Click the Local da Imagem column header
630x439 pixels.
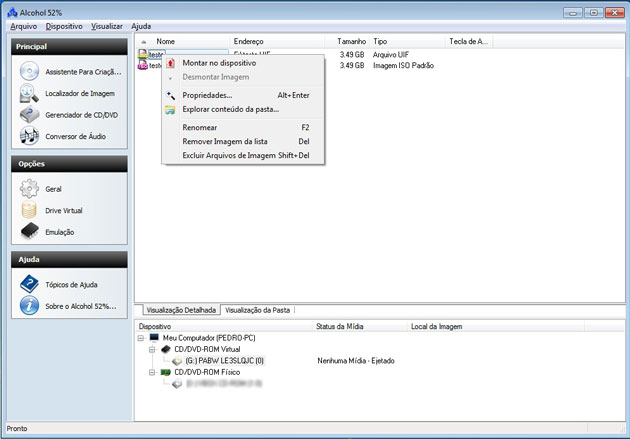click(496, 327)
